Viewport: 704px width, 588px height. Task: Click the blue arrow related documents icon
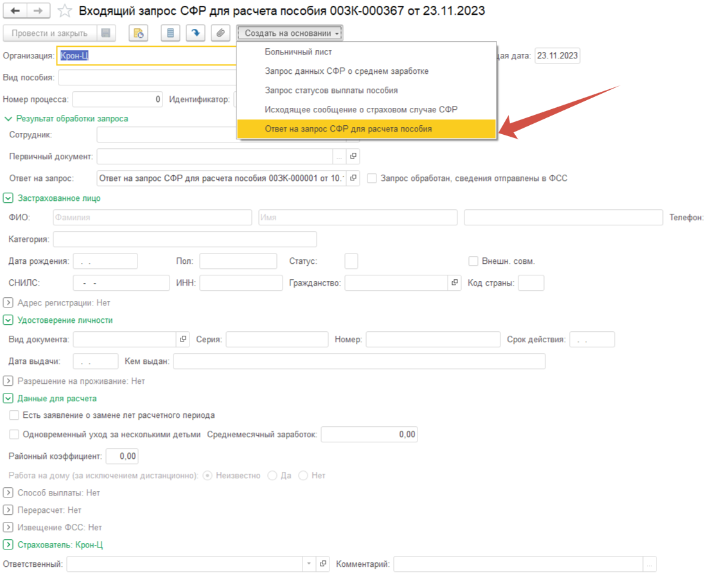pos(195,33)
